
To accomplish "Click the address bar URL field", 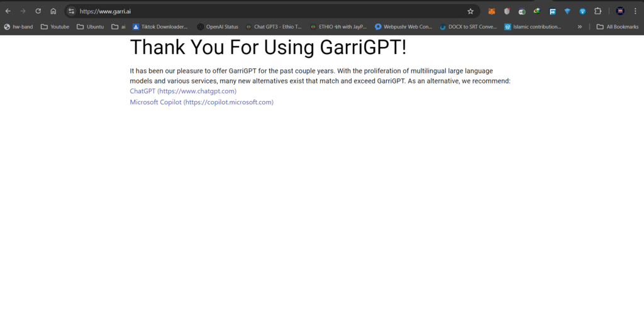I will (252, 11).
